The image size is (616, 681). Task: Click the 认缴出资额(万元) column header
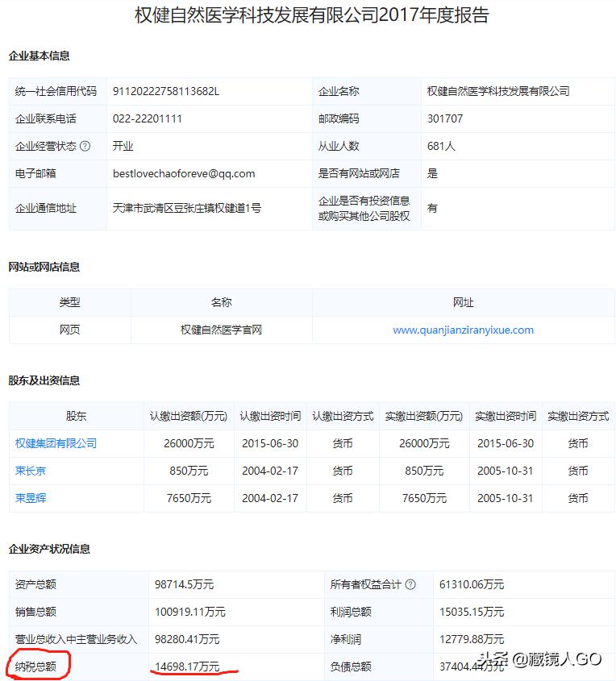[x=189, y=416]
